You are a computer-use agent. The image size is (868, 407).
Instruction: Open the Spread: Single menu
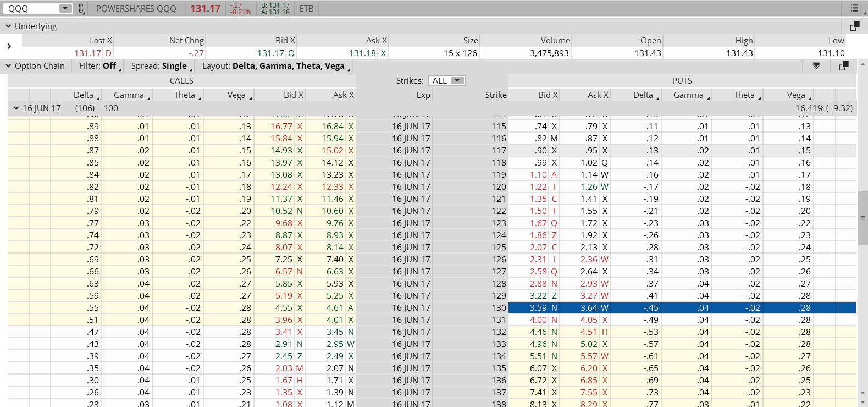tap(159, 66)
